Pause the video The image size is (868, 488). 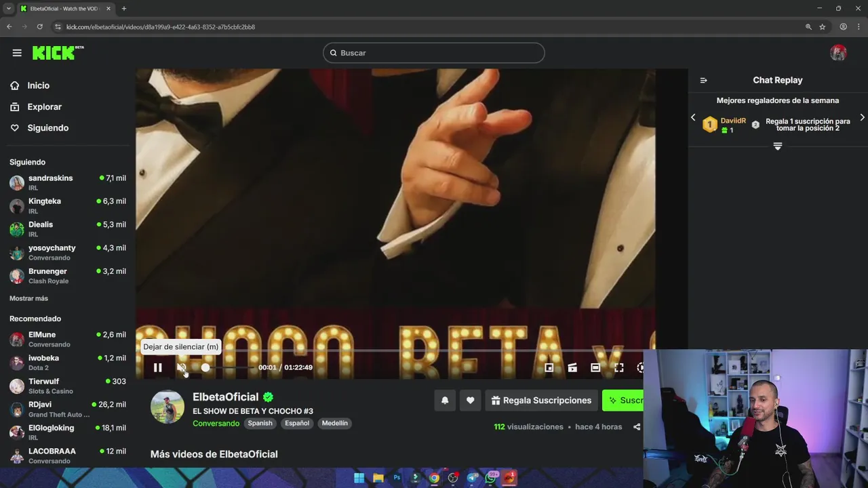tap(157, 367)
